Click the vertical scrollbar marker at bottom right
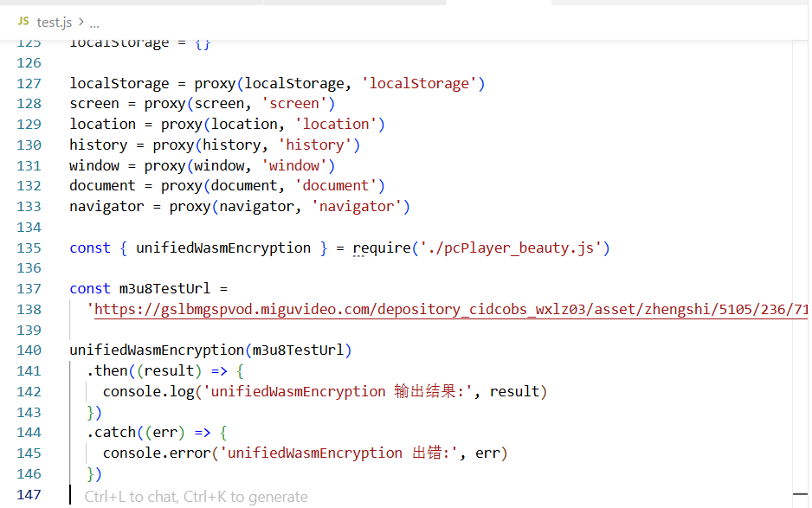Screen dimensions: 812x508 click(x=800, y=494)
